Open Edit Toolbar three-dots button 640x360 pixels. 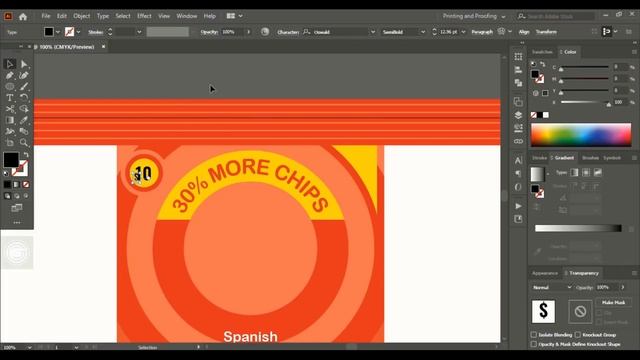click(17, 223)
